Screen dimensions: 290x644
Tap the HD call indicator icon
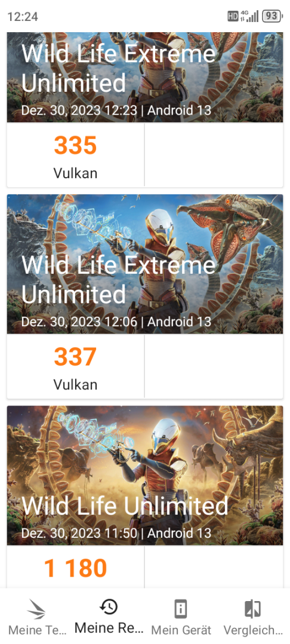[233, 17]
